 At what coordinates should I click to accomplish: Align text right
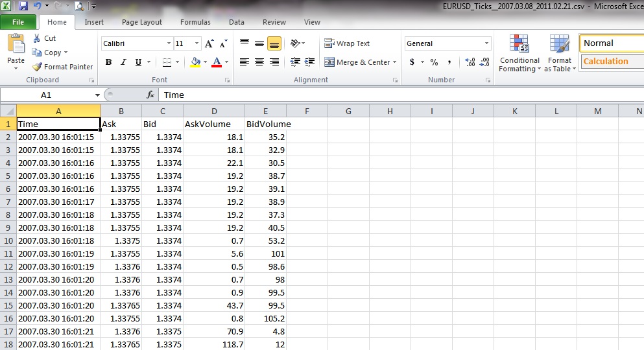point(274,62)
